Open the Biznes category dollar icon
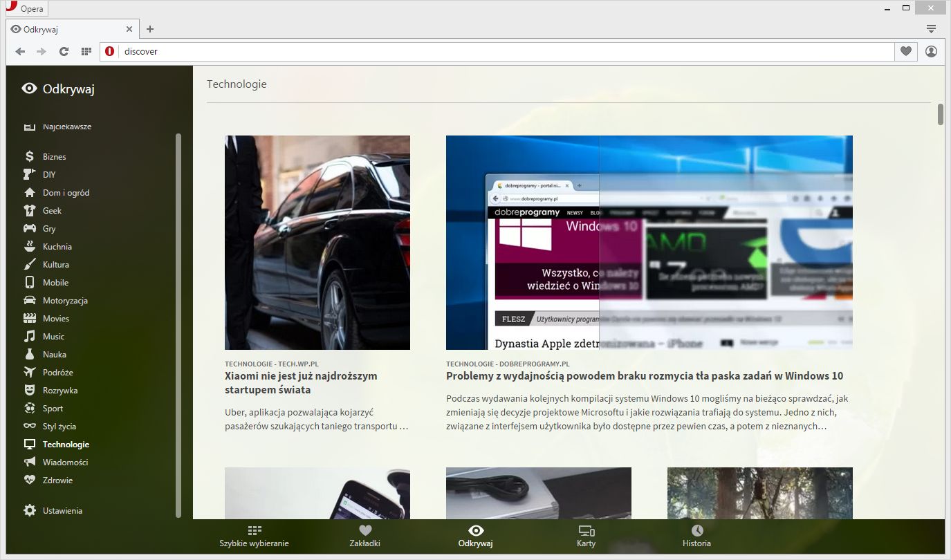The image size is (951, 560). pos(29,157)
